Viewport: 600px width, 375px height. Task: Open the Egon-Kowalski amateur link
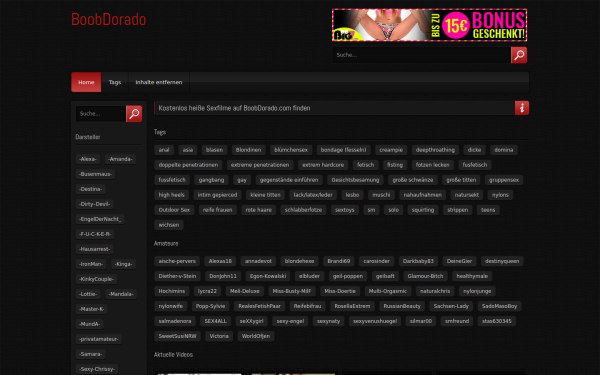pos(268,276)
